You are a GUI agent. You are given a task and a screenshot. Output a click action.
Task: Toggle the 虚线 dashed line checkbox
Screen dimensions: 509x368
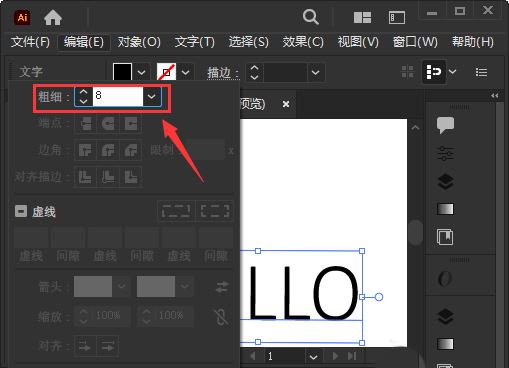21,211
